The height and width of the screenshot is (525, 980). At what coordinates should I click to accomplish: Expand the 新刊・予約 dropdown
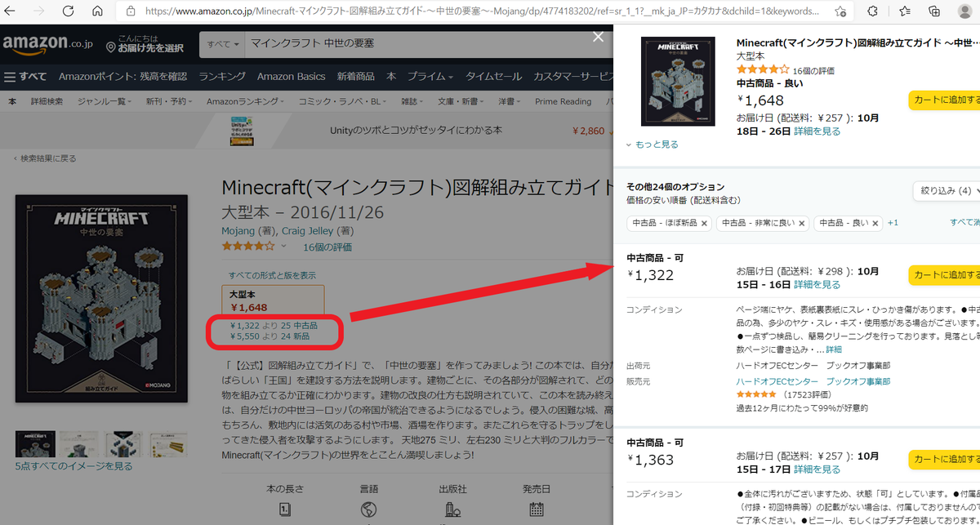[x=169, y=101]
